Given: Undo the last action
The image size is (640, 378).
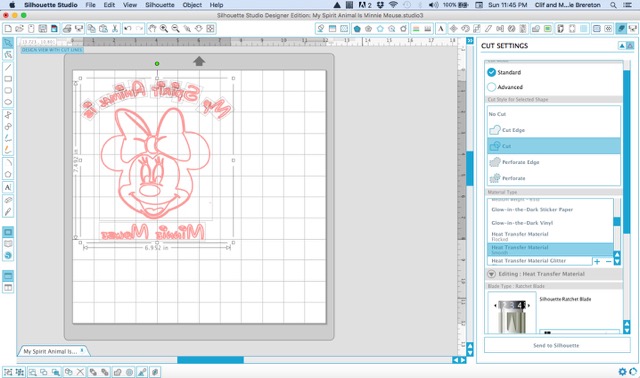Looking at the screenshot, I should [128, 29].
